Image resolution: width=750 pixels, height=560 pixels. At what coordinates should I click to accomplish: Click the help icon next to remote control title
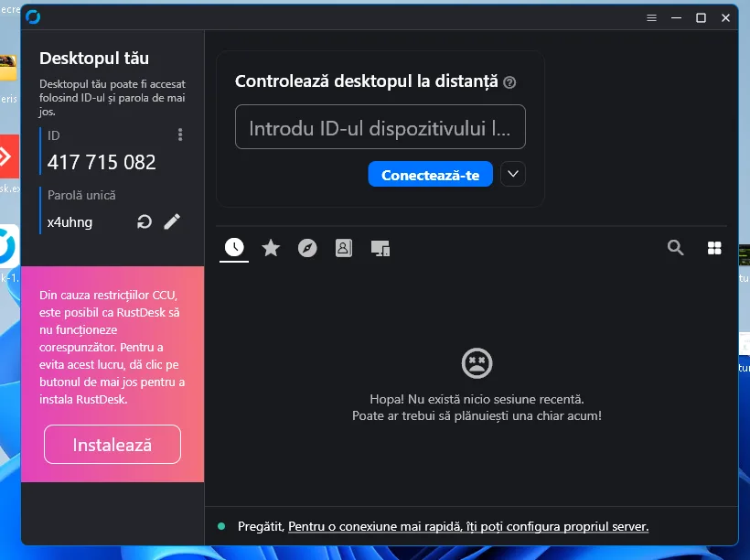click(x=509, y=82)
